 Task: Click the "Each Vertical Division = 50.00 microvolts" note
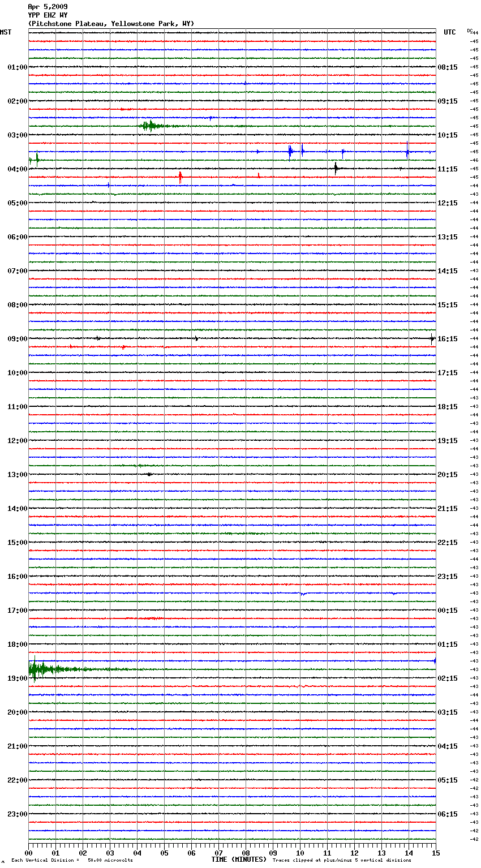pos(72,861)
